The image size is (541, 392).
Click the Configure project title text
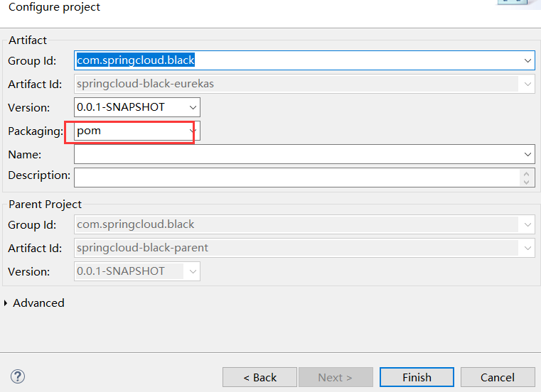coord(54,7)
